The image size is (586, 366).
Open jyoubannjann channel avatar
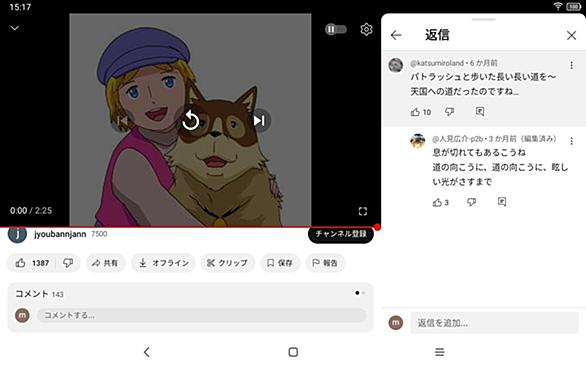[17, 234]
